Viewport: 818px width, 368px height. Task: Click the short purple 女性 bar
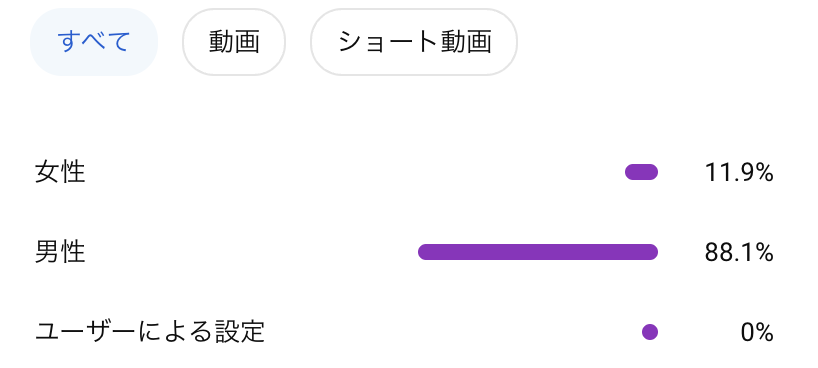[x=641, y=172]
